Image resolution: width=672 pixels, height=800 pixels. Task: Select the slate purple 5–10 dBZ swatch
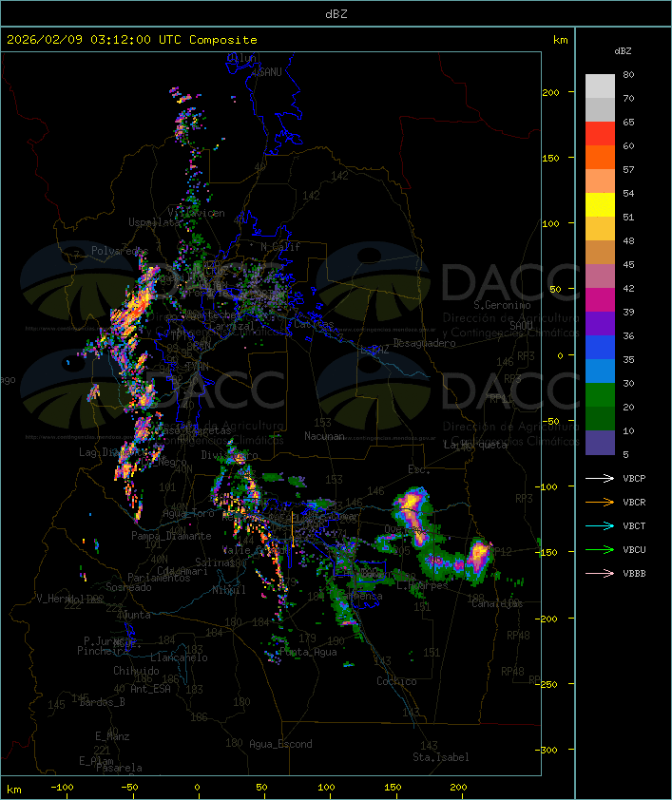600,443
